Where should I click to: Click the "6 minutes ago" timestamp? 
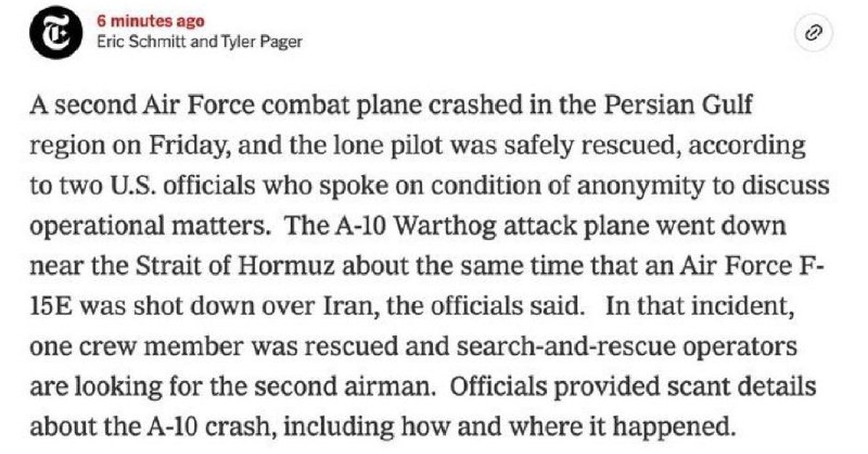pos(151,21)
